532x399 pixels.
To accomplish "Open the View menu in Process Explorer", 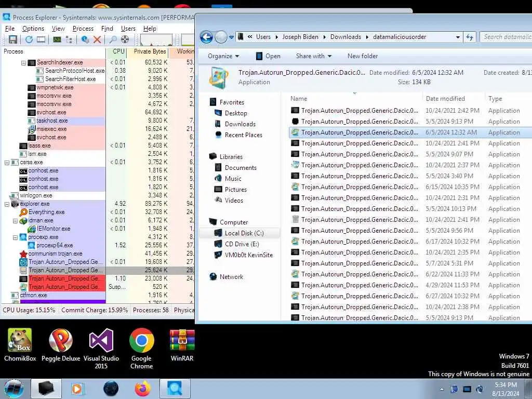I will (x=58, y=29).
